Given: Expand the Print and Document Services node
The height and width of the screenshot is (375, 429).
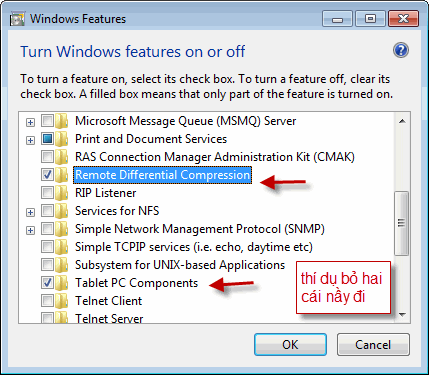Looking at the screenshot, I should click(30, 140).
